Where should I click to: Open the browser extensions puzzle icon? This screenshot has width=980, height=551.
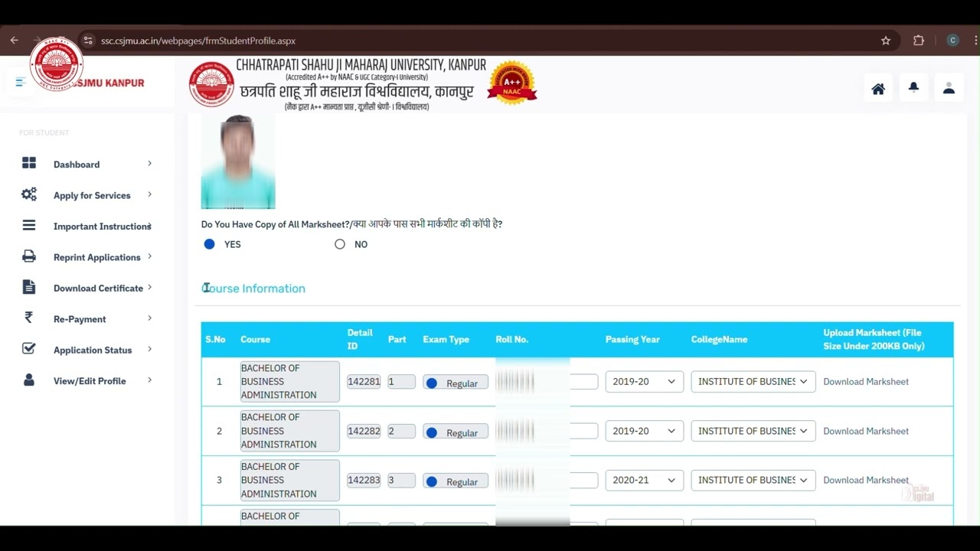(919, 41)
